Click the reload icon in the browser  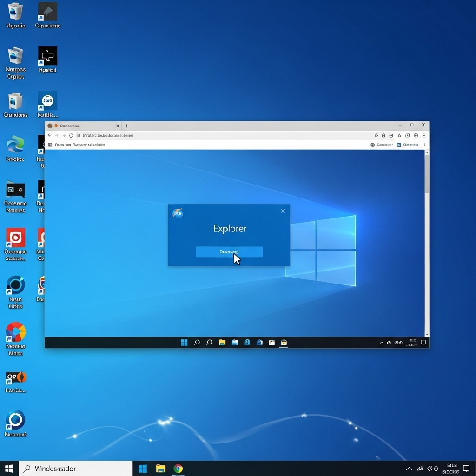point(71,135)
